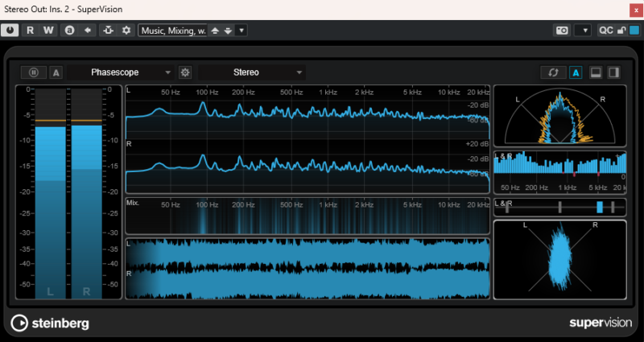Open the preset management dropdown arrow
This screenshot has height=342, width=644.
tap(242, 31)
